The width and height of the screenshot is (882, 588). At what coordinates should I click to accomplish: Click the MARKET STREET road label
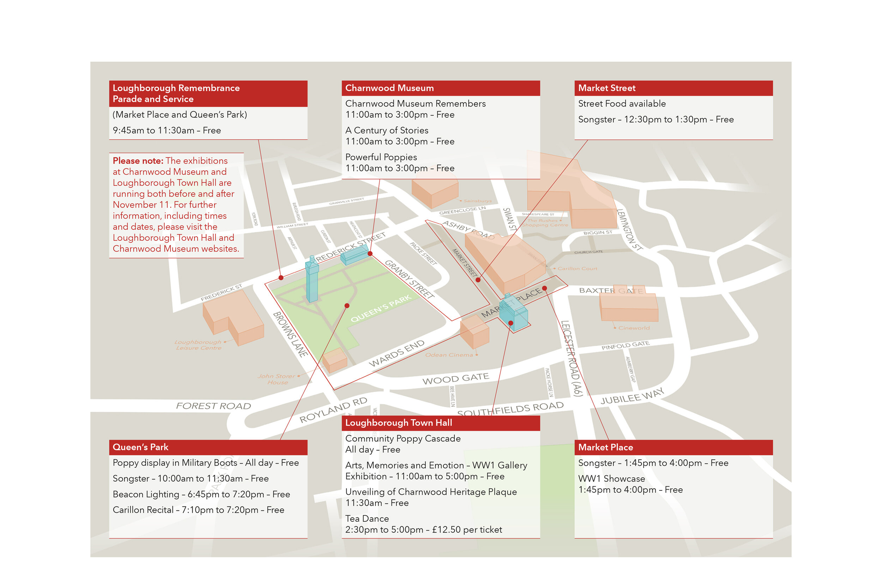tap(465, 263)
